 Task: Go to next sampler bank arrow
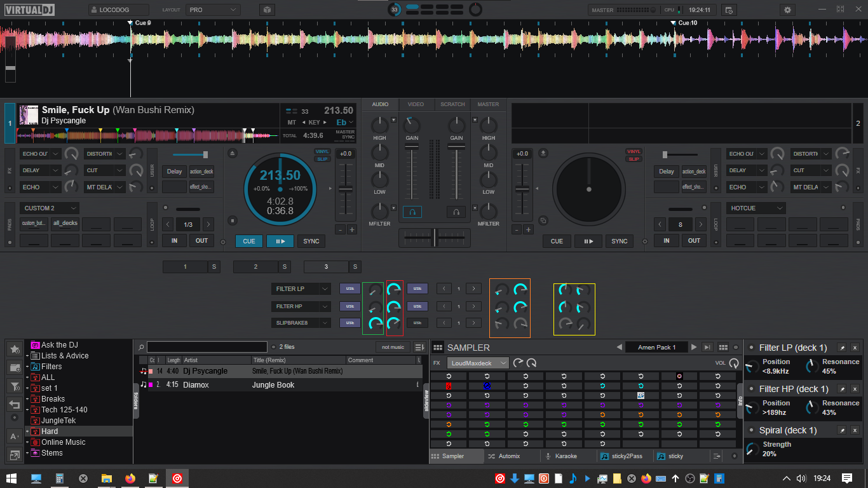[x=694, y=348]
